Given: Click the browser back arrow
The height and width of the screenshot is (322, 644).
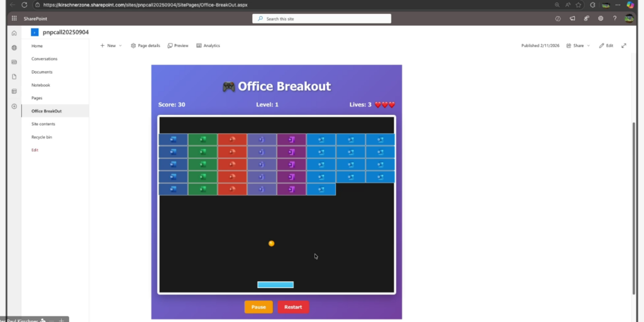Looking at the screenshot, I should [x=13, y=5].
